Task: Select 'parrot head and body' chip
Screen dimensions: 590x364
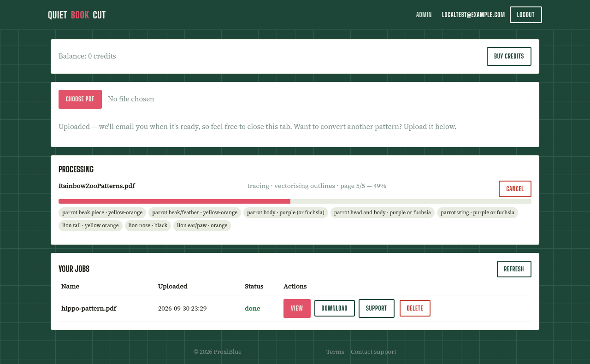Action: pyautogui.click(x=383, y=212)
